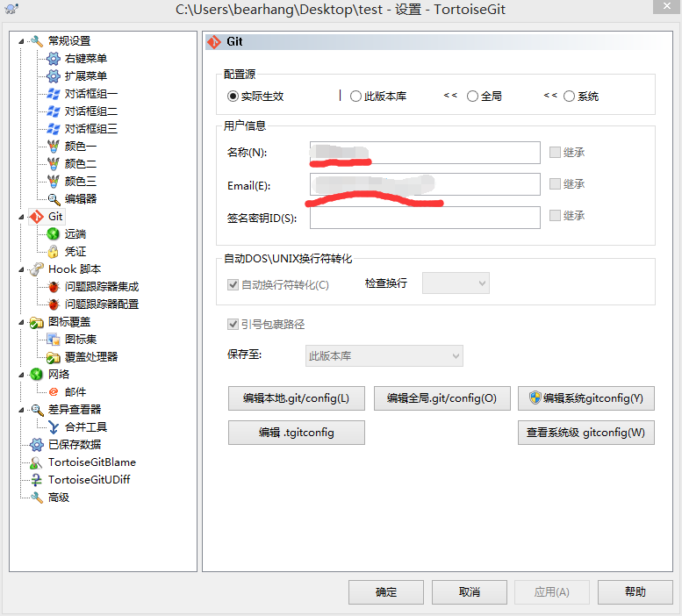Click 编辑系统gitconfig(Y) button

[x=585, y=398]
